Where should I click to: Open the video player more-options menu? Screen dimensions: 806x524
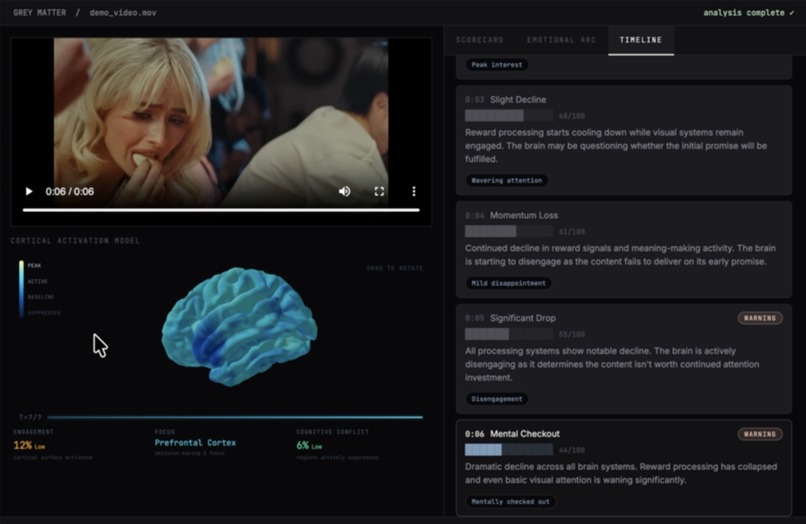tap(414, 191)
